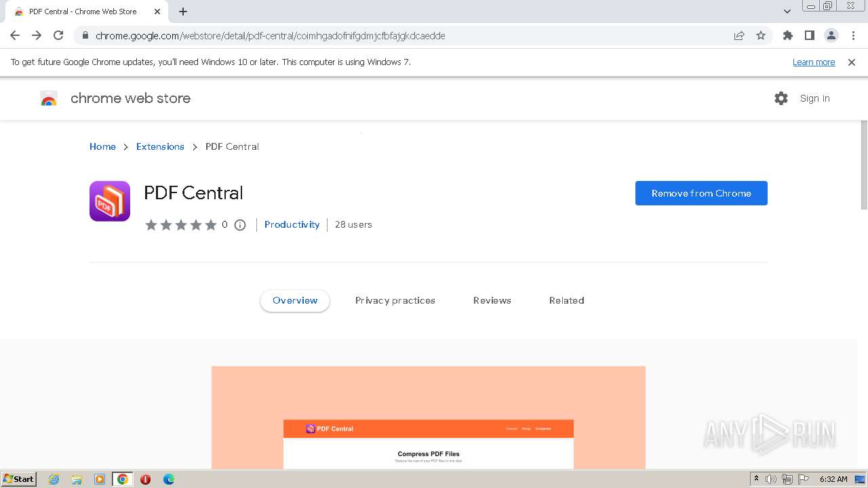The width and height of the screenshot is (868, 488).
Task: Sign in to Chrome Web Store
Action: pos(814,98)
